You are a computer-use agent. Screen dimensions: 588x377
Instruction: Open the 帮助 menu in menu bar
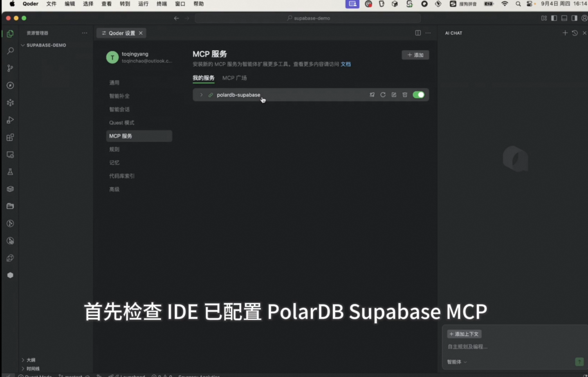pos(198,4)
